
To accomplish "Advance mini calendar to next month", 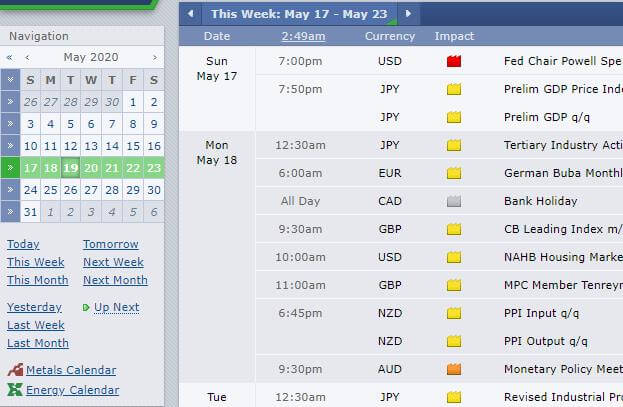I will click(x=155, y=57).
